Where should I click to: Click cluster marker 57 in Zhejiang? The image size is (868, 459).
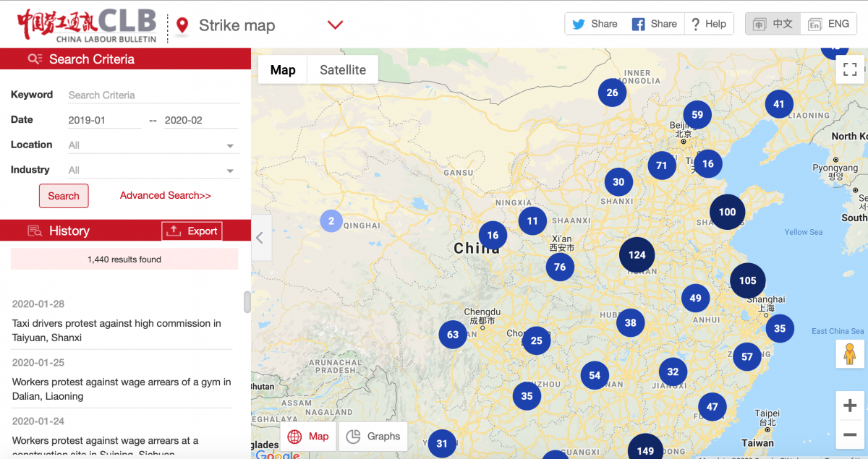pyautogui.click(x=747, y=356)
